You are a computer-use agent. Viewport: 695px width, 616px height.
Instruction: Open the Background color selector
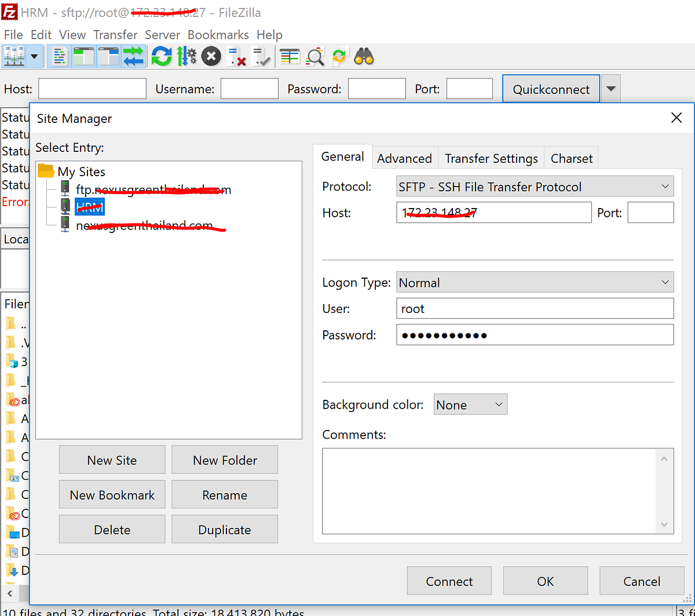[x=470, y=404]
